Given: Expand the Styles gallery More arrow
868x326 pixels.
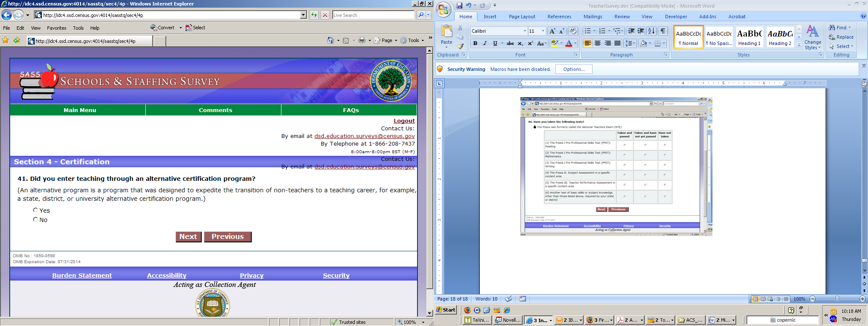Looking at the screenshot, I should pos(799,46).
